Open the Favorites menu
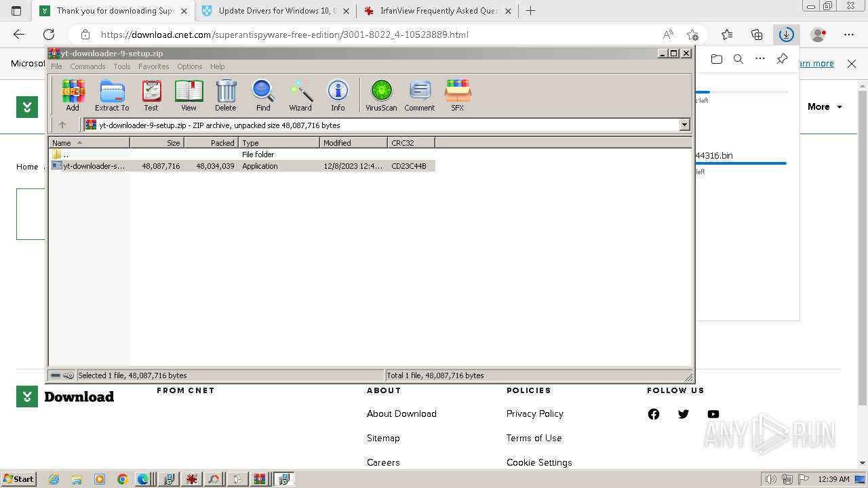 pyautogui.click(x=154, y=66)
